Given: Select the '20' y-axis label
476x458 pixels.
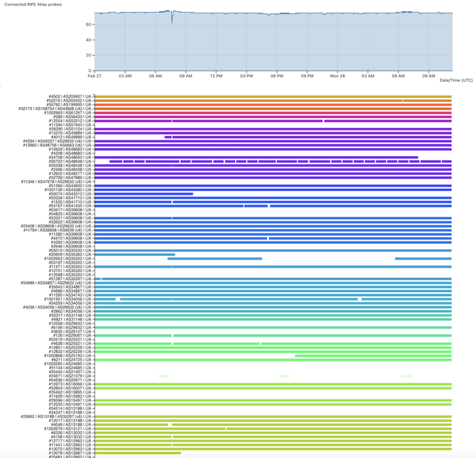Looking at the screenshot, I should pos(89,55).
